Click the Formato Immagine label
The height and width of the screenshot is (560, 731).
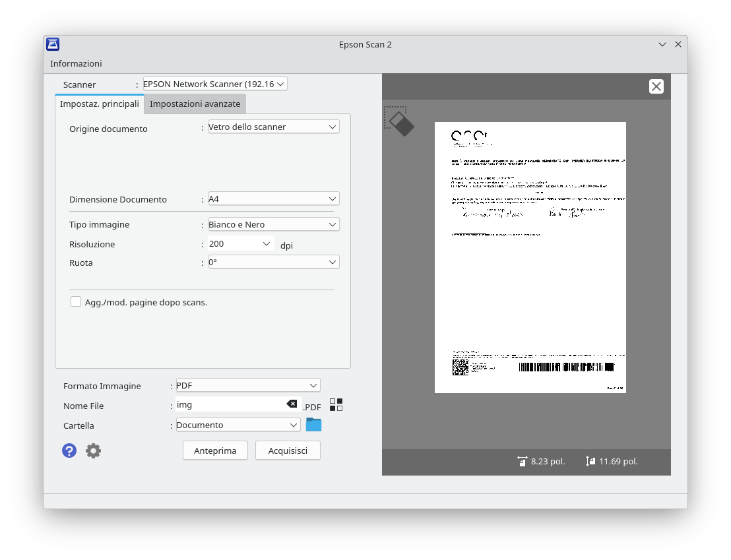pyautogui.click(x=102, y=386)
